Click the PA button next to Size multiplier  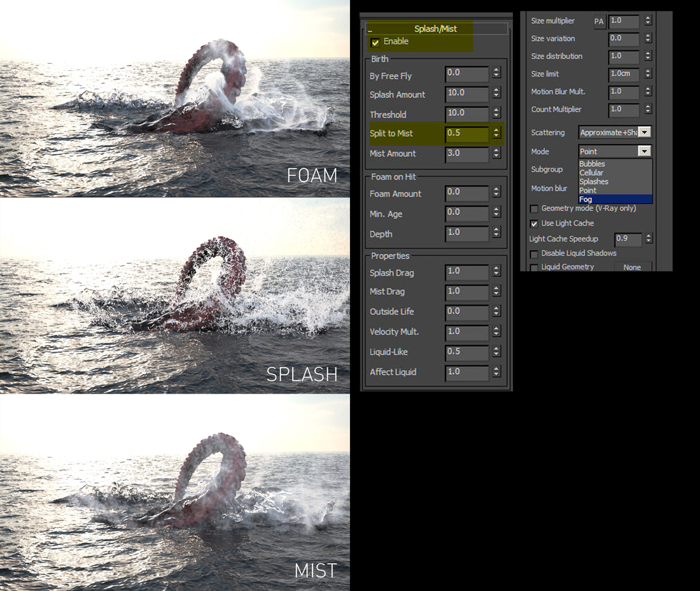[x=599, y=21]
